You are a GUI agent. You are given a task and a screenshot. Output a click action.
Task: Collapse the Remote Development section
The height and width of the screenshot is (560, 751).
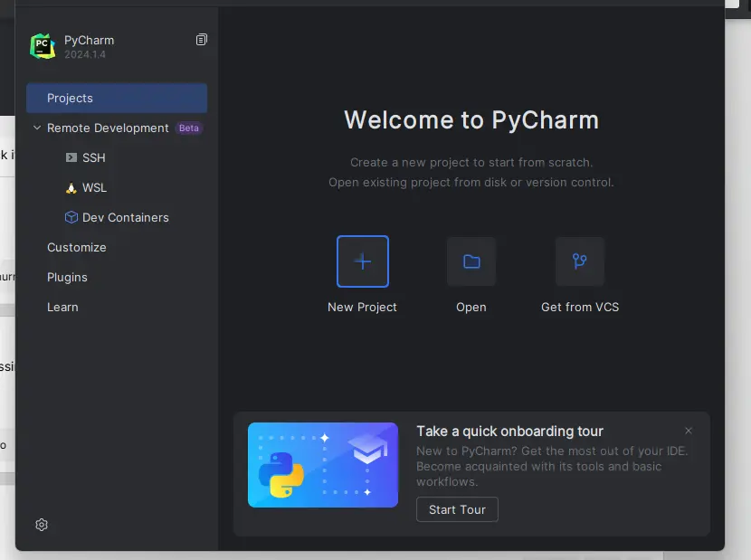click(37, 128)
